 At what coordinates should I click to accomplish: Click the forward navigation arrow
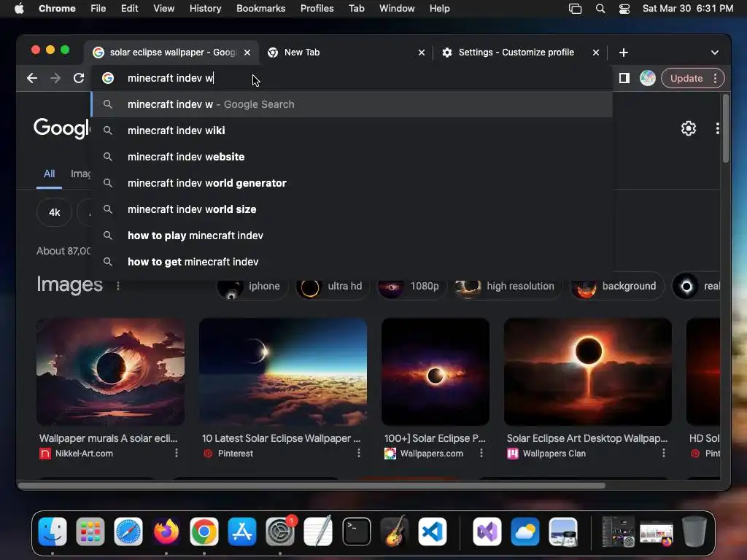click(55, 78)
